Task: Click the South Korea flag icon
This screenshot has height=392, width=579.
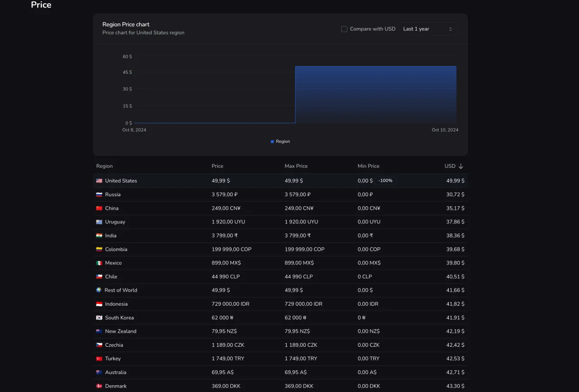Action: click(x=99, y=318)
